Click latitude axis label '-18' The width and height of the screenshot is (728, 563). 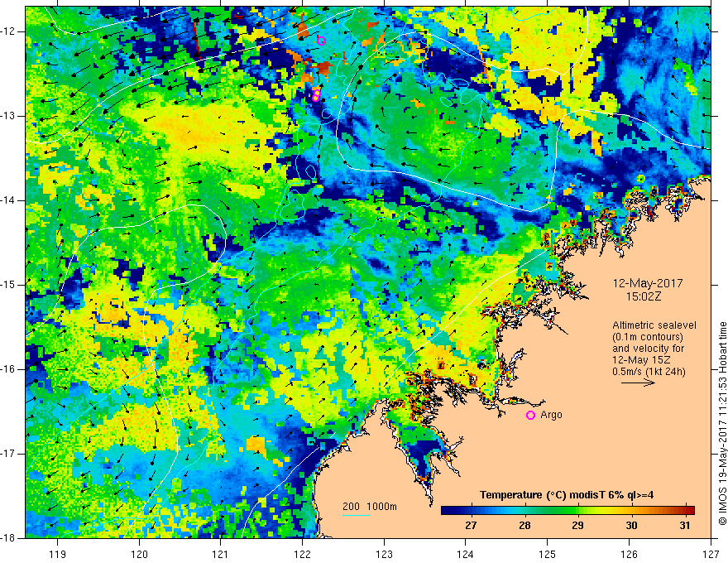(x=9, y=538)
